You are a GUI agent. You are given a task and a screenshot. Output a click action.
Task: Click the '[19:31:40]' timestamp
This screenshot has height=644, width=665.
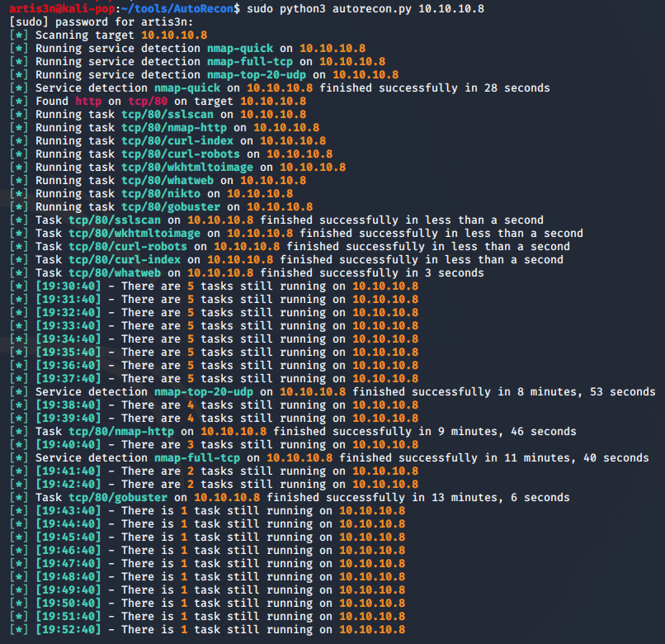click(x=68, y=299)
